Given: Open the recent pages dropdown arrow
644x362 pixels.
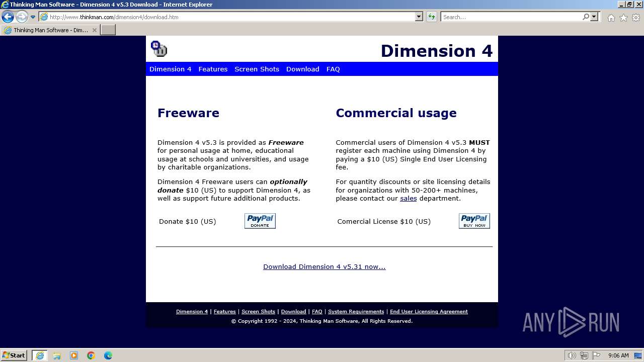Looking at the screenshot, I should tap(33, 17).
